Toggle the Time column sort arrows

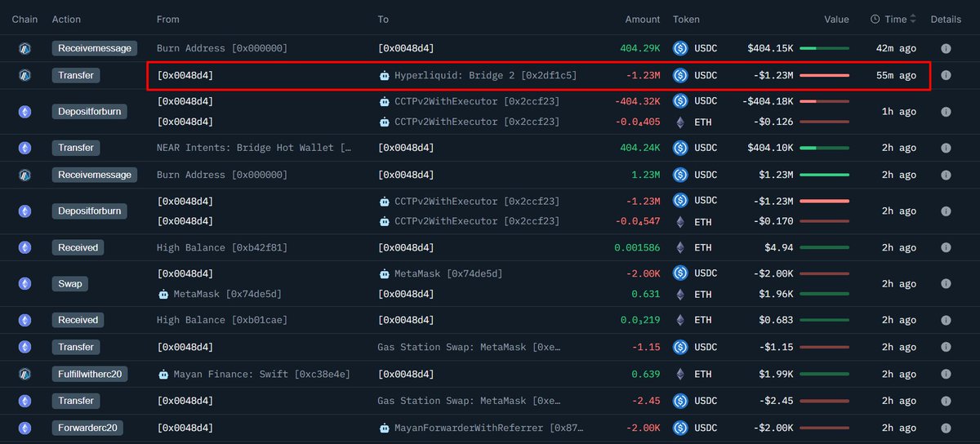tap(913, 19)
